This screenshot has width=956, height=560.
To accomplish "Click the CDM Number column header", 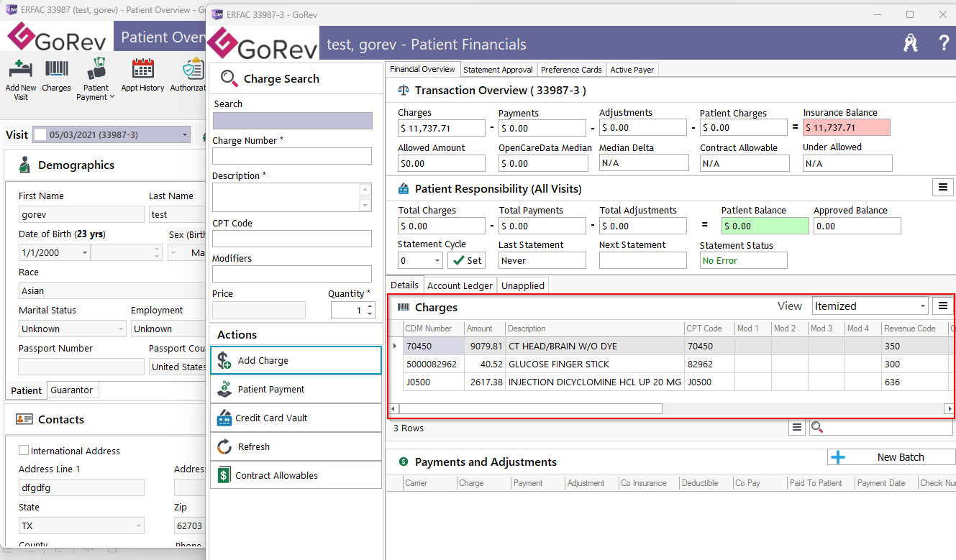I will point(433,329).
